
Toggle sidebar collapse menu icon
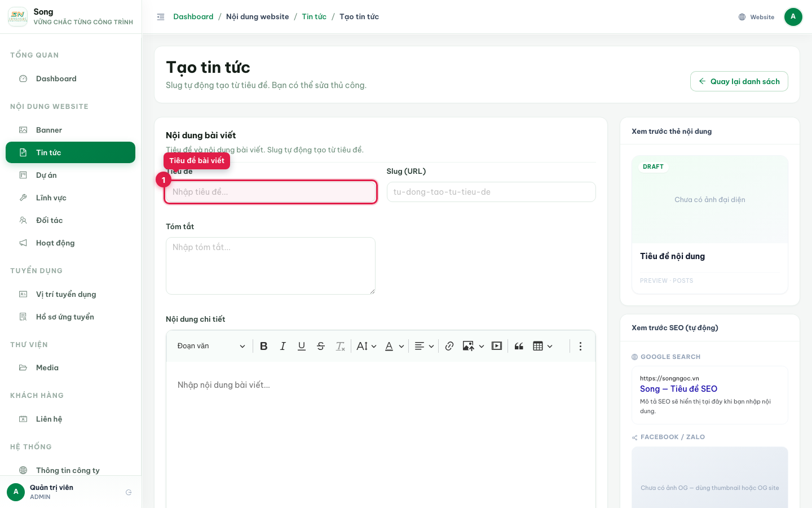click(x=161, y=17)
